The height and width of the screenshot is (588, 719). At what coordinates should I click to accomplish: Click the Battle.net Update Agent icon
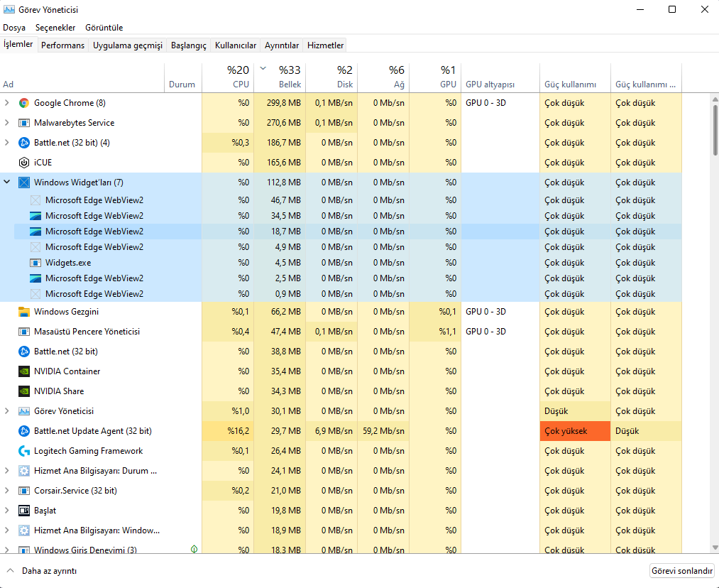(x=24, y=431)
